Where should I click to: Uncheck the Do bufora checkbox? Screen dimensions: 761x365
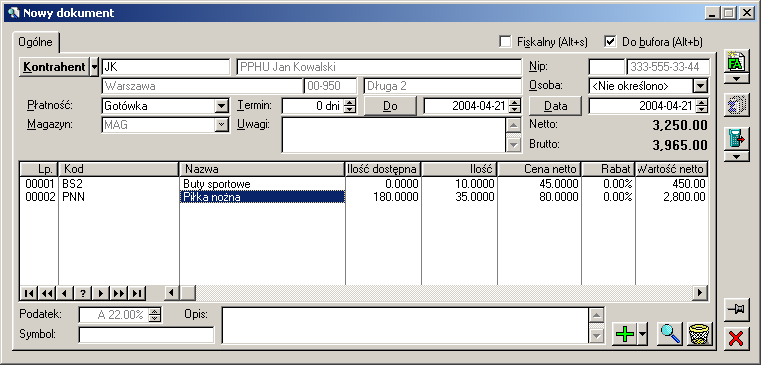610,42
